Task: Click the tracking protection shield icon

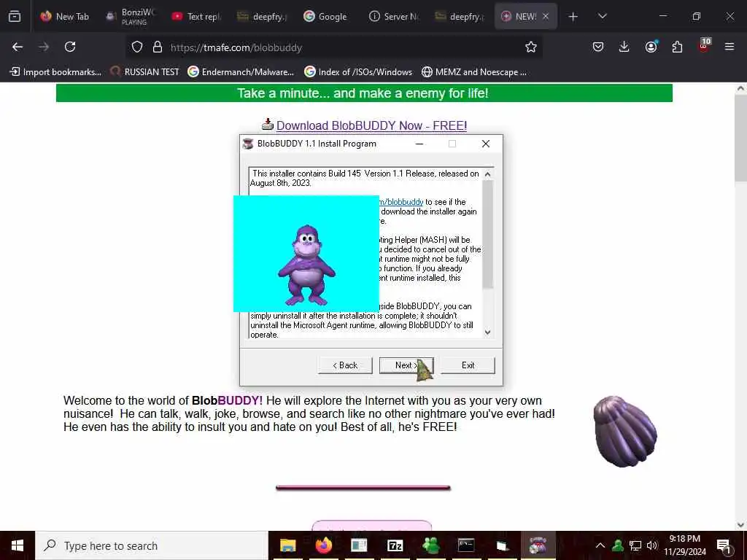Action: [x=137, y=47]
